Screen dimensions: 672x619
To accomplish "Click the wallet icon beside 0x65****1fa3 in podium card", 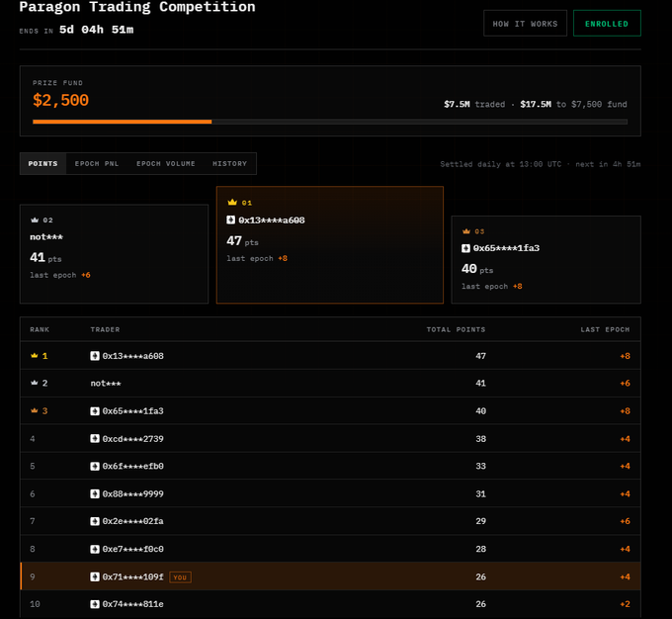I will pyautogui.click(x=465, y=248).
